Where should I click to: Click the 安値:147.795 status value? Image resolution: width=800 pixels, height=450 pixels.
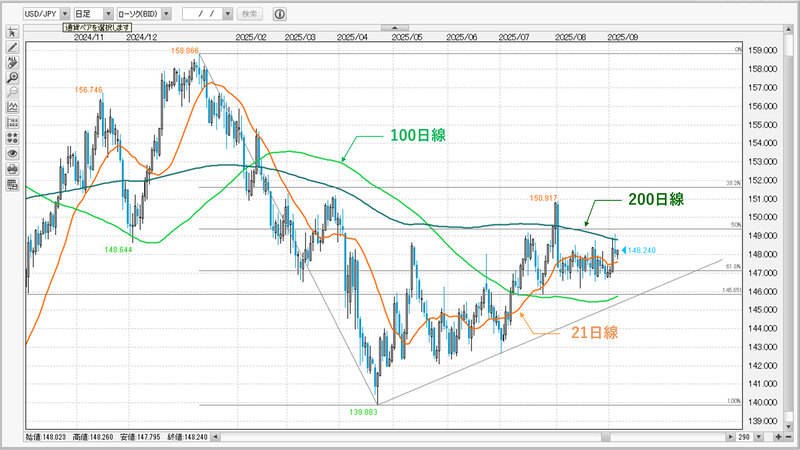pos(140,437)
